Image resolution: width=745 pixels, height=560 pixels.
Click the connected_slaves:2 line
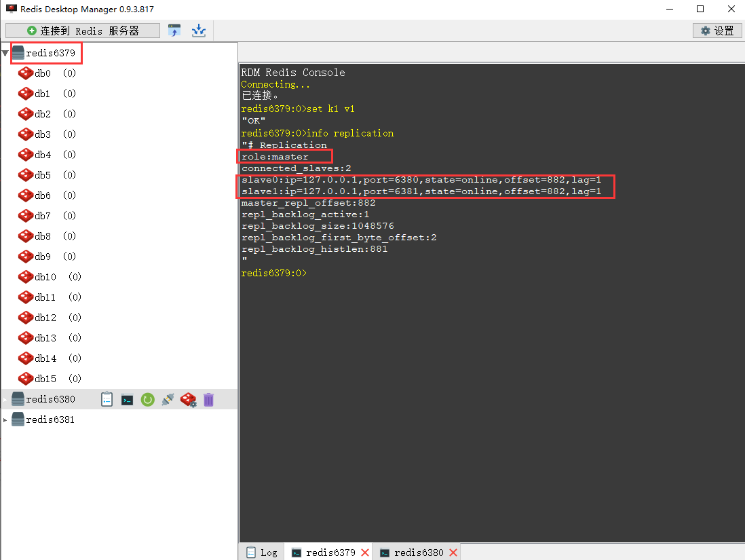click(296, 168)
